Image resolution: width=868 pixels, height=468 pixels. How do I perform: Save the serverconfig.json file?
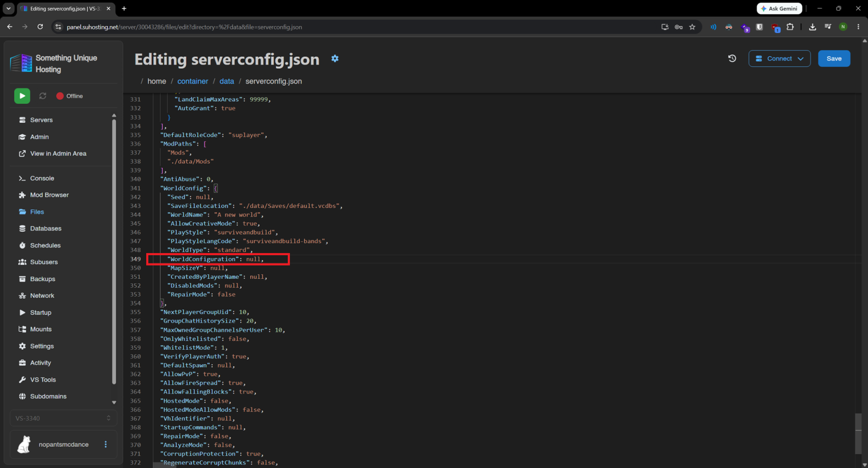[x=834, y=58]
